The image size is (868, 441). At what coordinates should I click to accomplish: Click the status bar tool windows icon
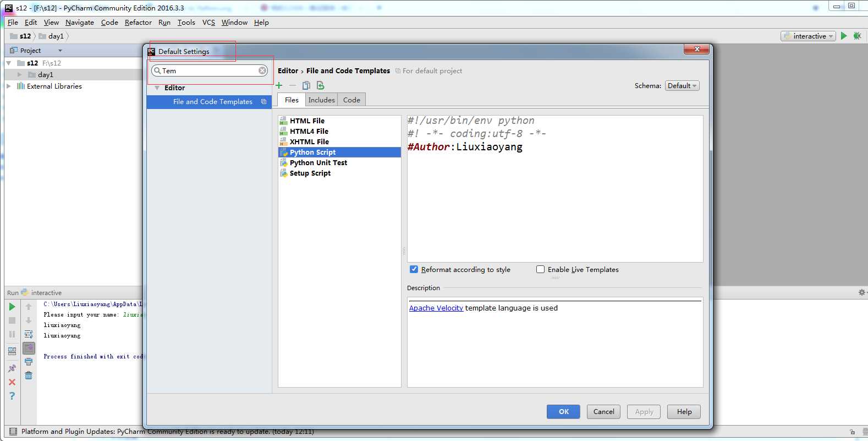point(13,432)
